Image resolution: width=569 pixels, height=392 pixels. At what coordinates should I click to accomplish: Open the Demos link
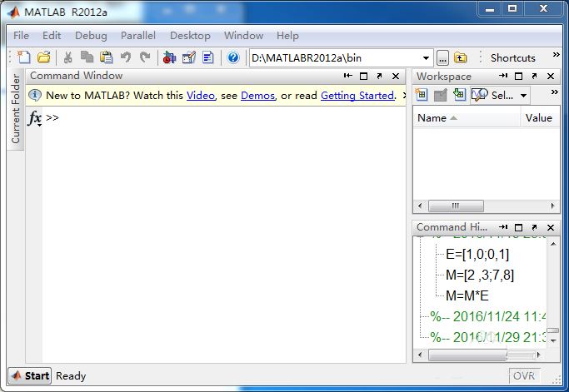257,96
